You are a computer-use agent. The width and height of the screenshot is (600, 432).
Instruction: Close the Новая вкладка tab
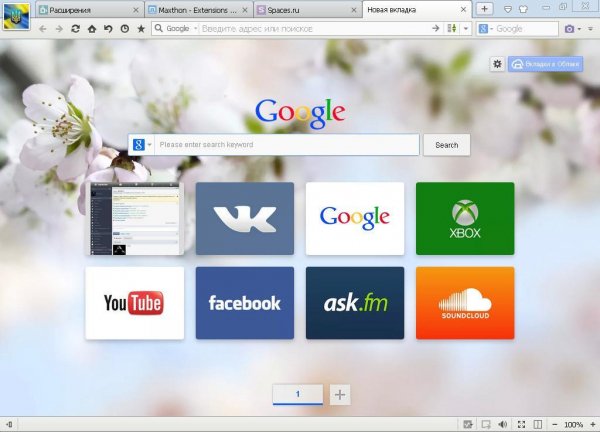463,10
